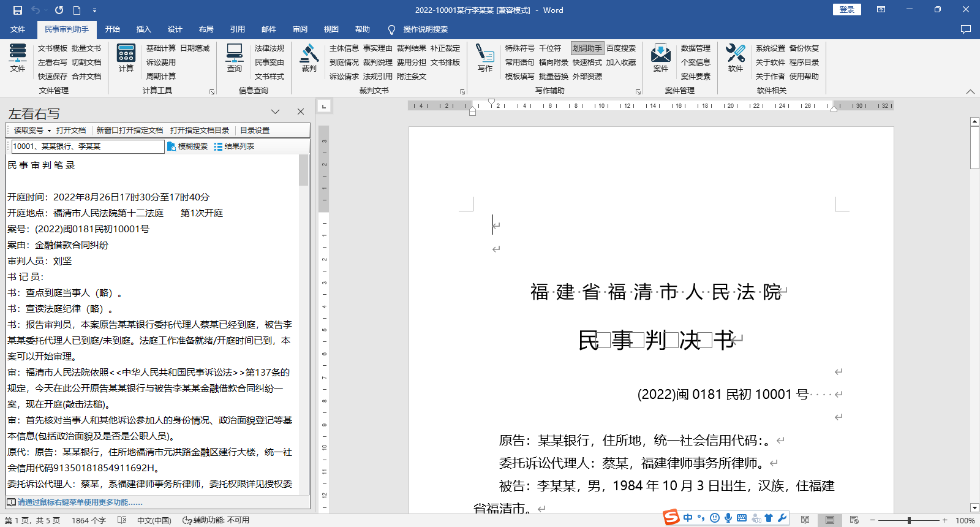Close the 左看右写 pane
This screenshot has height=527, width=980.
(301, 112)
